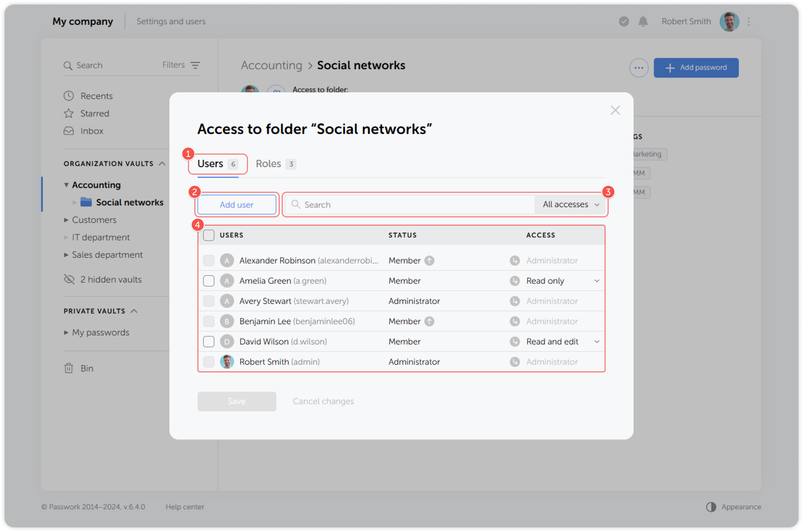The width and height of the screenshot is (803, 532).
Task: Click the hidden vaults eye icon
Action: [x=69, y=279]
